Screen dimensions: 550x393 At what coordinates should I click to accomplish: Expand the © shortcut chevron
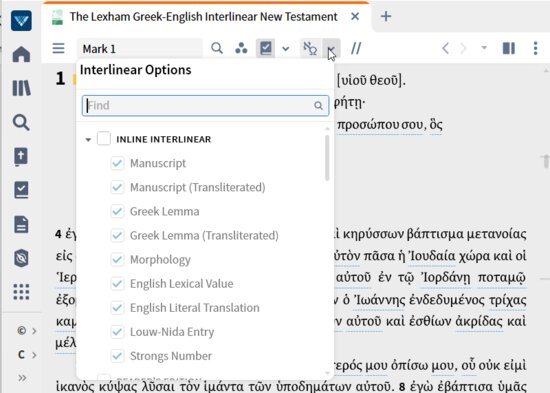(34, 331)
